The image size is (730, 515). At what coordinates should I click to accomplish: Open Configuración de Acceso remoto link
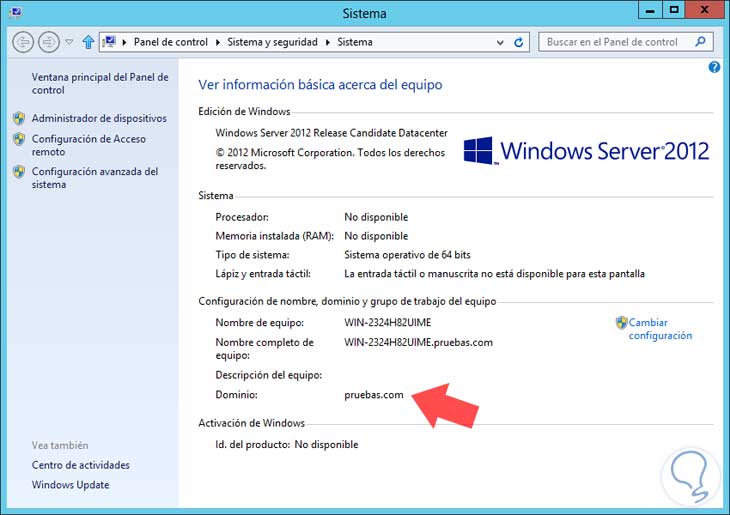[x=88, y=145]
